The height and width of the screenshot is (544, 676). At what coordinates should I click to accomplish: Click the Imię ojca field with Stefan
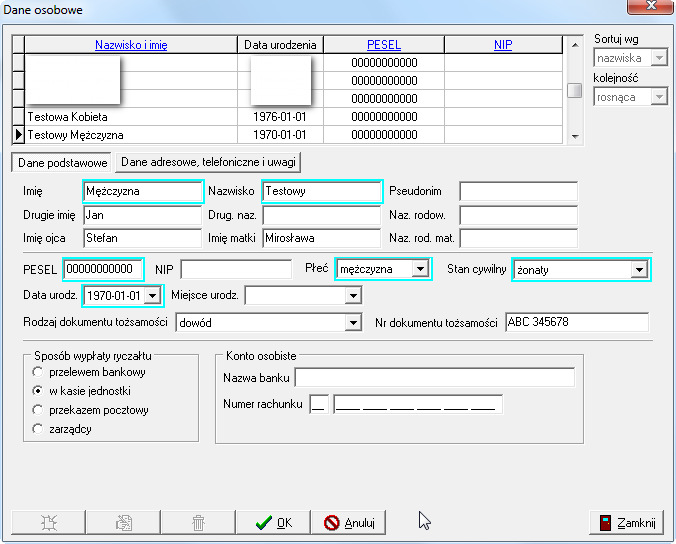click(x=143, y=238)
